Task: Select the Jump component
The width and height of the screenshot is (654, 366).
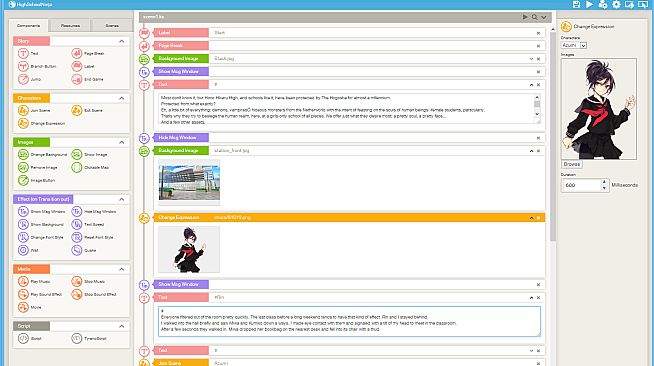Action: (29, 79)
